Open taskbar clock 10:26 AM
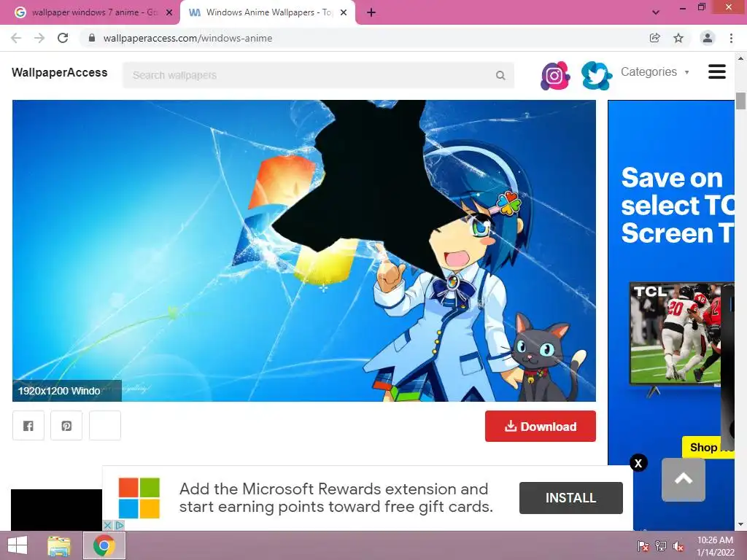 [x=715, y=546]
